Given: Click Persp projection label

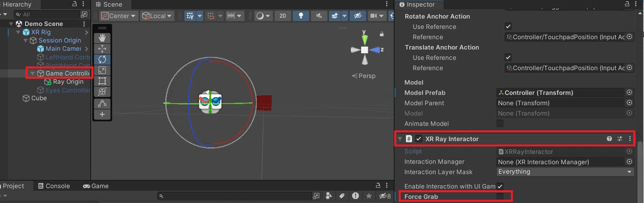Looking at the screenshot, I should [x=367, y=76].
